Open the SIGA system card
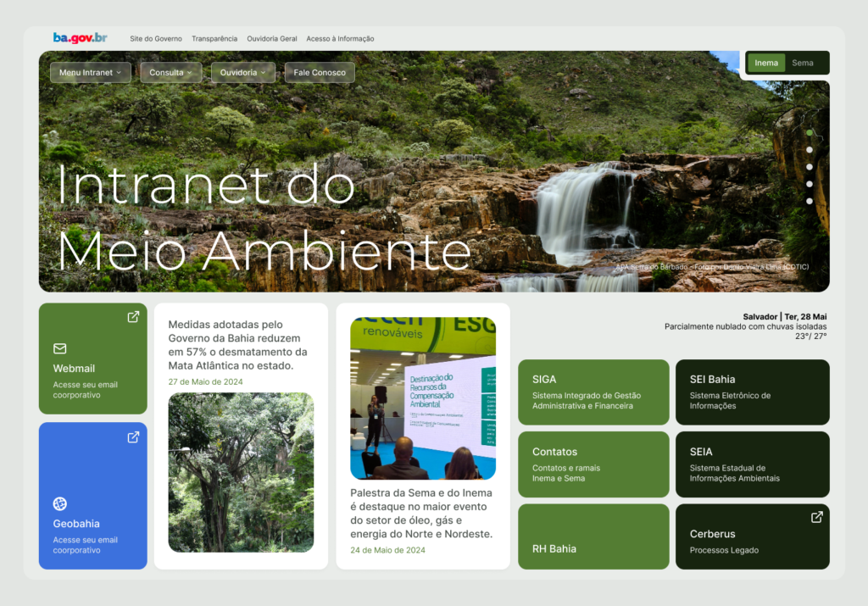 [593, 392]
